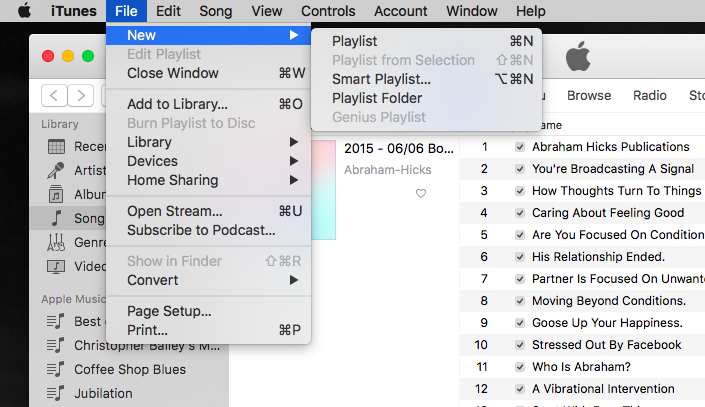Click the back navigation arrow button
The image size is (705, 407).
point(54,95)
